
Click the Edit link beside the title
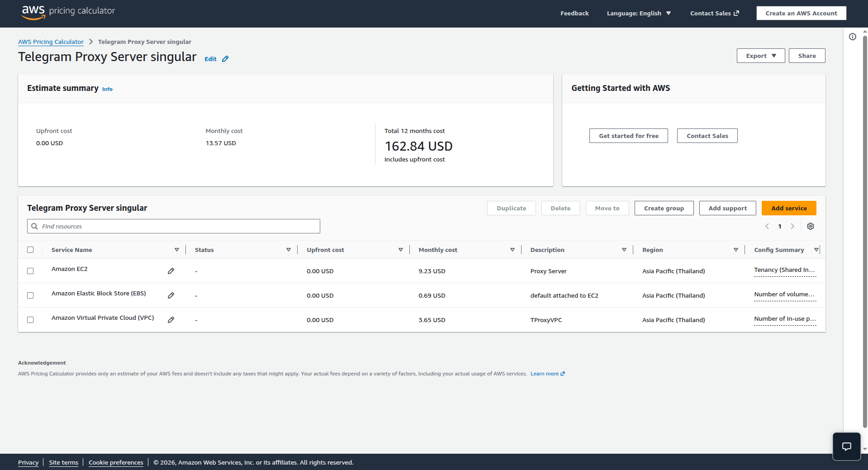(210, 59)
